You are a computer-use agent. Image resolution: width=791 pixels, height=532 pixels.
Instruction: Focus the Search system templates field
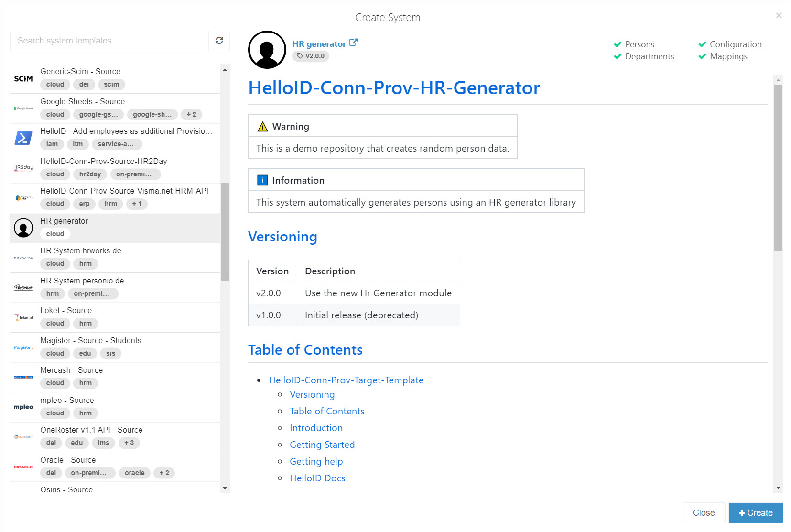point(109,41)
